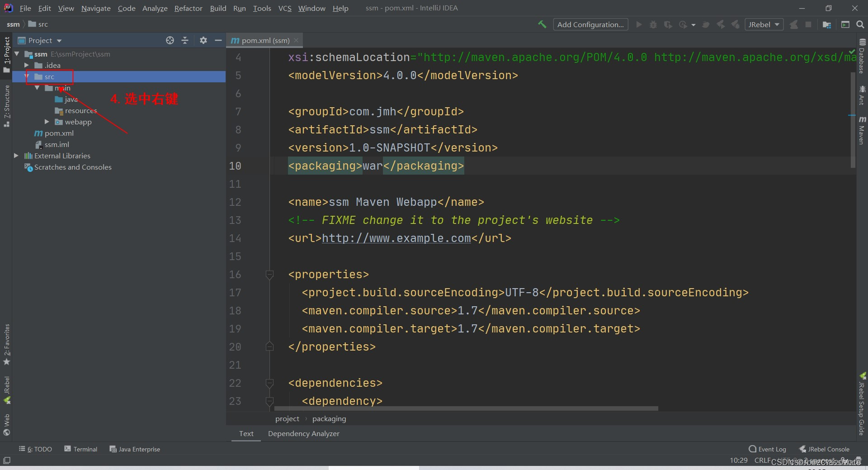
Task: Toggle the 2: Favorites tool window
Action: pos(6,345)
